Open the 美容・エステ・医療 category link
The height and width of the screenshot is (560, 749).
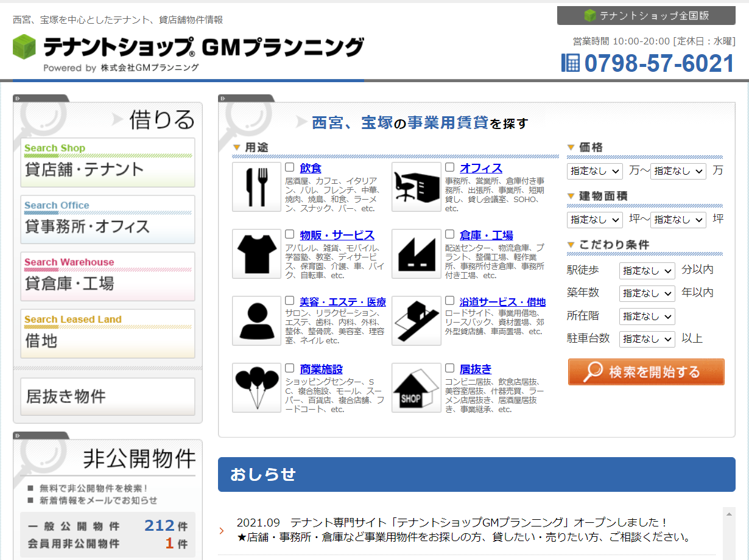[343, 302]
